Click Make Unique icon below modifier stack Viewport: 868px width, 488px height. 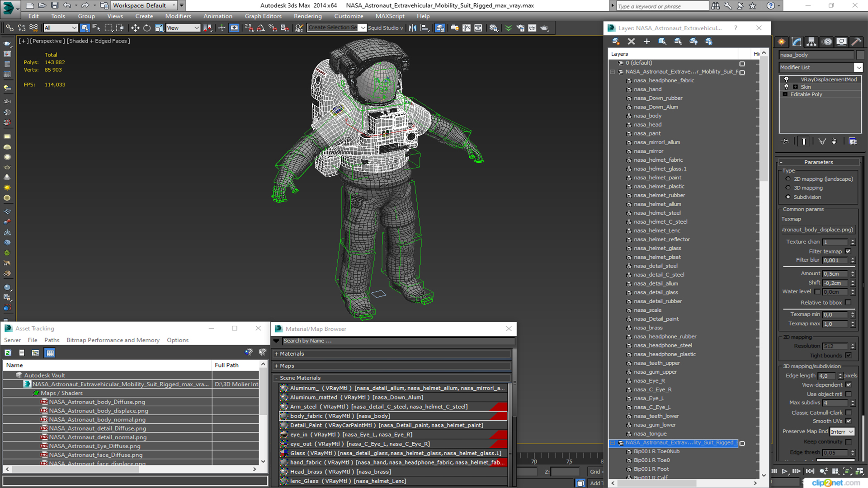822,141
